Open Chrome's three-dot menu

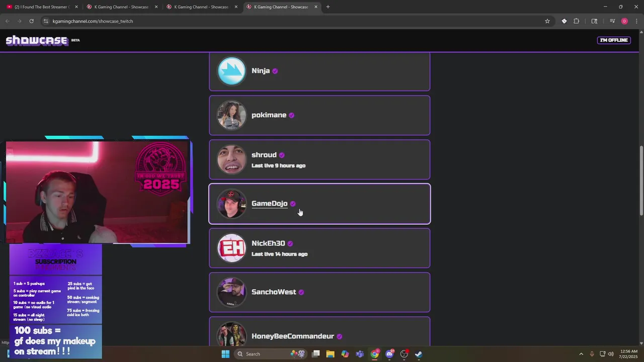click(x=636, y=21)
